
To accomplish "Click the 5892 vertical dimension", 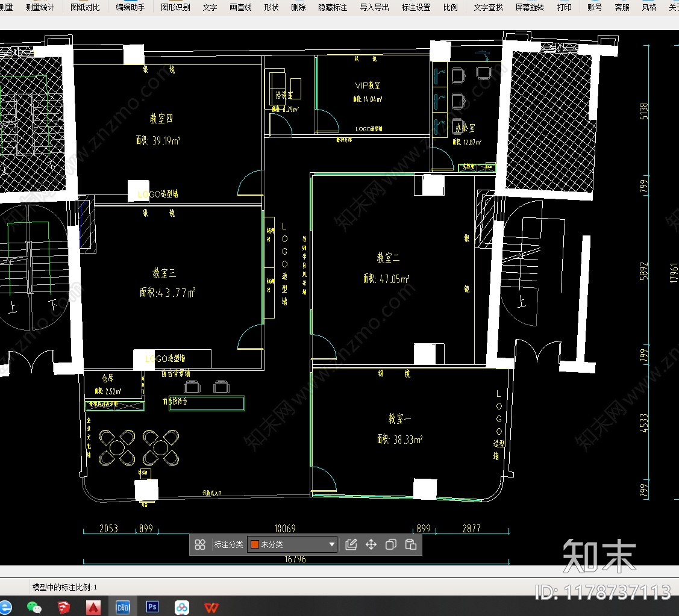I will click(645, 271).
